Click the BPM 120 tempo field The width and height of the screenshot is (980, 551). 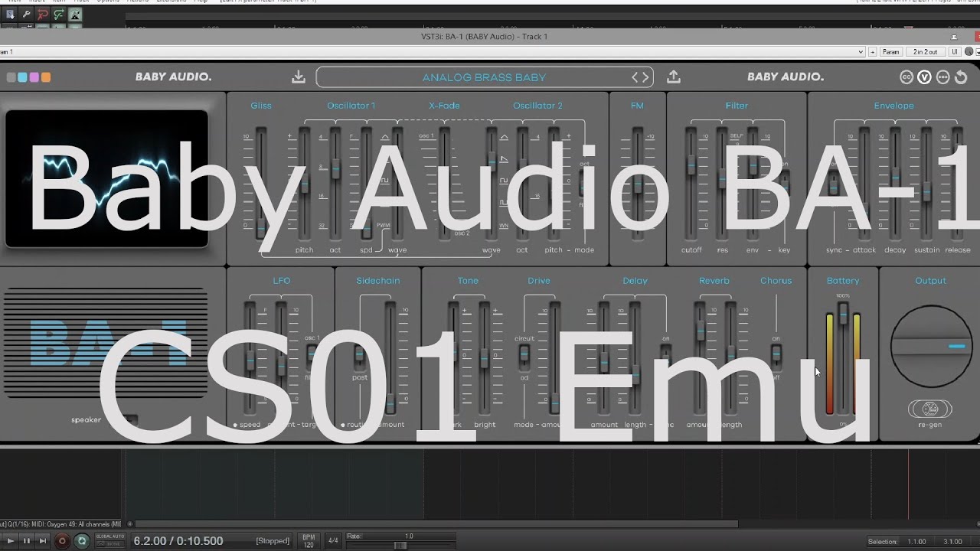coord(309,541)
